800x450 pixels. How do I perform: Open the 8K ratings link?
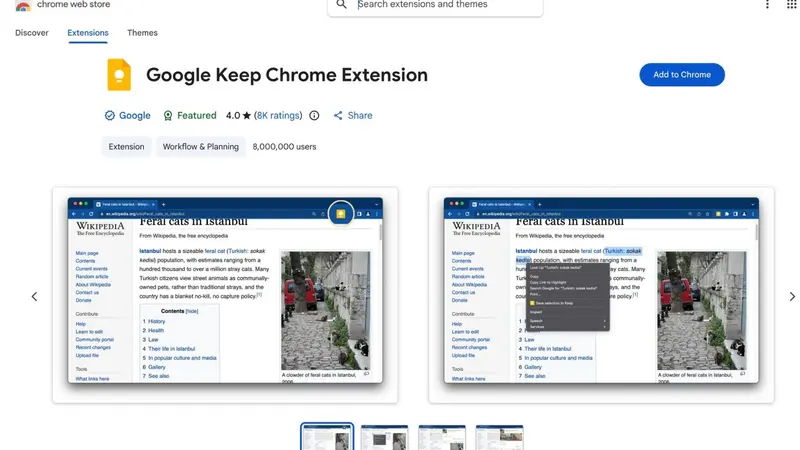pos(278,115)
